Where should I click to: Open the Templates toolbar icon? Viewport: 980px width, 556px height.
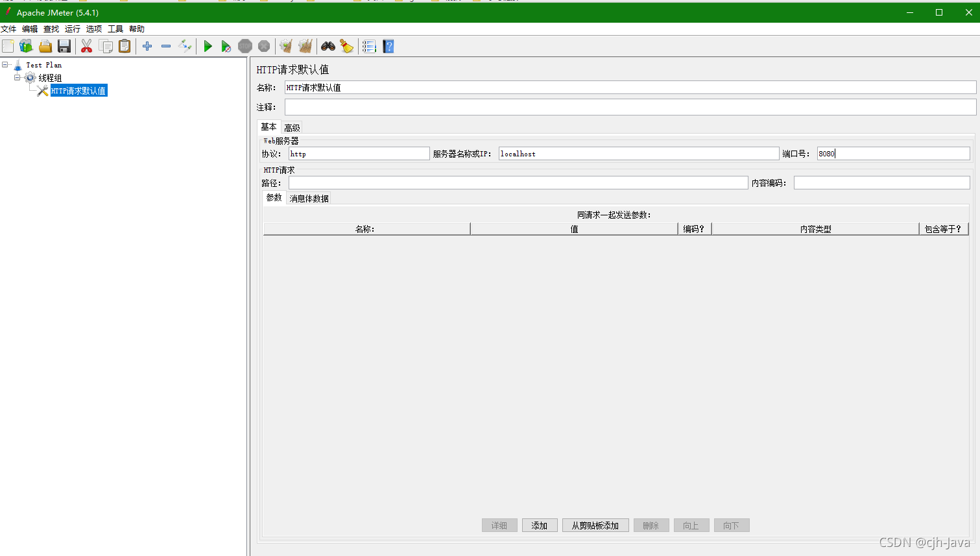click(26, 46)
